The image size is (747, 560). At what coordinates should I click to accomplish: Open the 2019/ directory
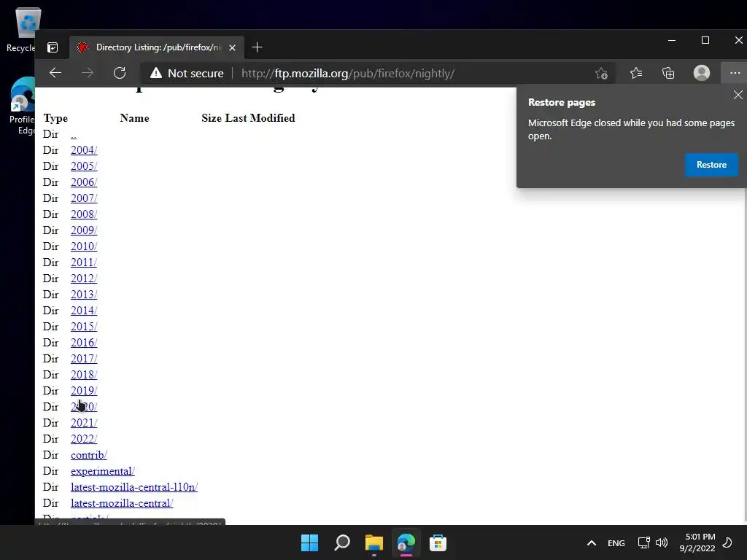(x=84, y=391)
